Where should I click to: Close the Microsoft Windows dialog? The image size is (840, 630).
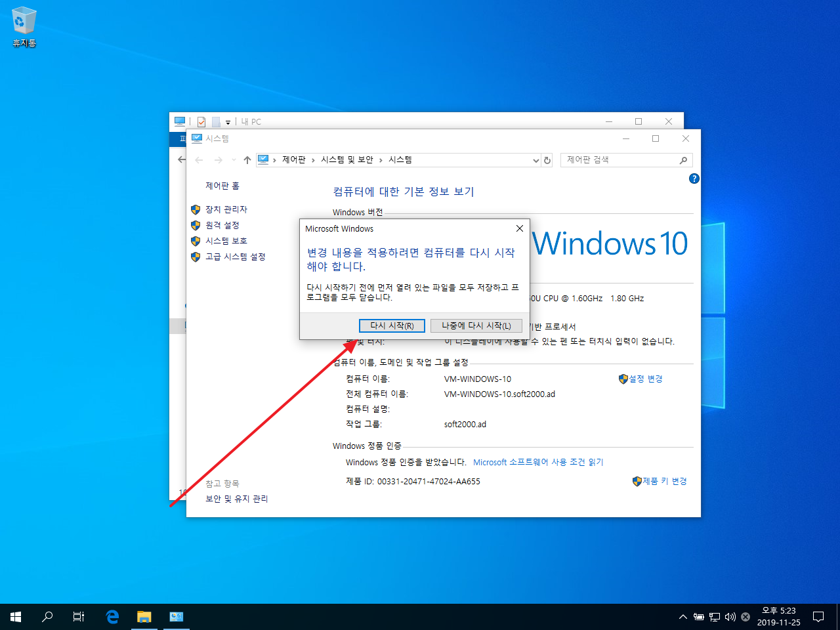pos(519,228)
